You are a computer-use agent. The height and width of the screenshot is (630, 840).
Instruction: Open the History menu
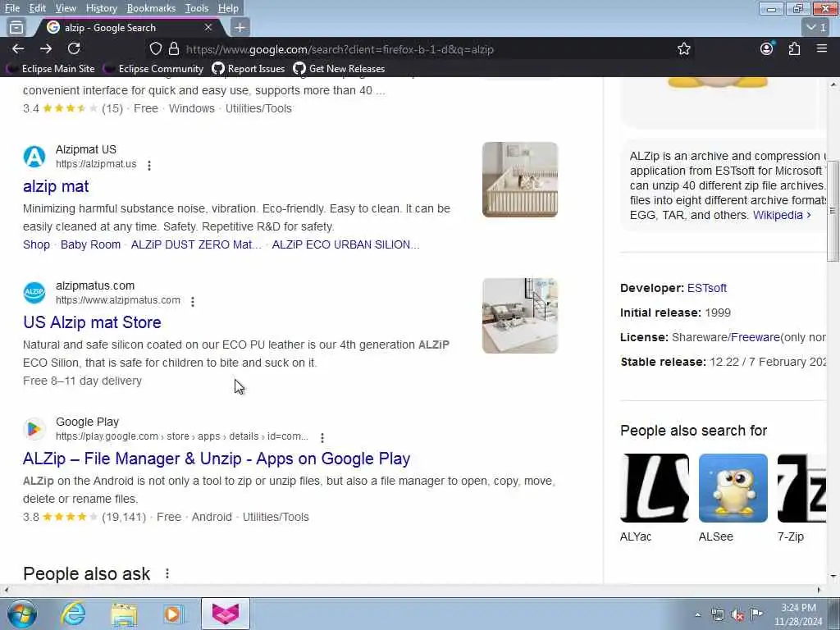click(x=101, y=8)
